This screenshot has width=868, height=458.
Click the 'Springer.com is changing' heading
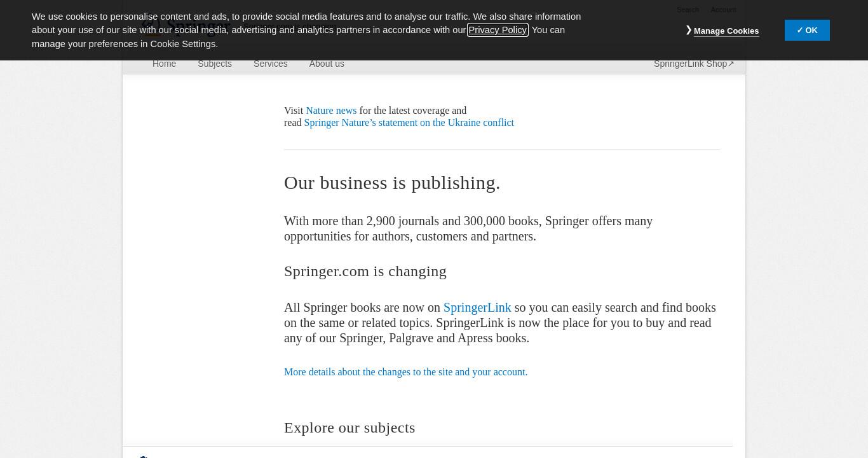(x=365, y=271)
